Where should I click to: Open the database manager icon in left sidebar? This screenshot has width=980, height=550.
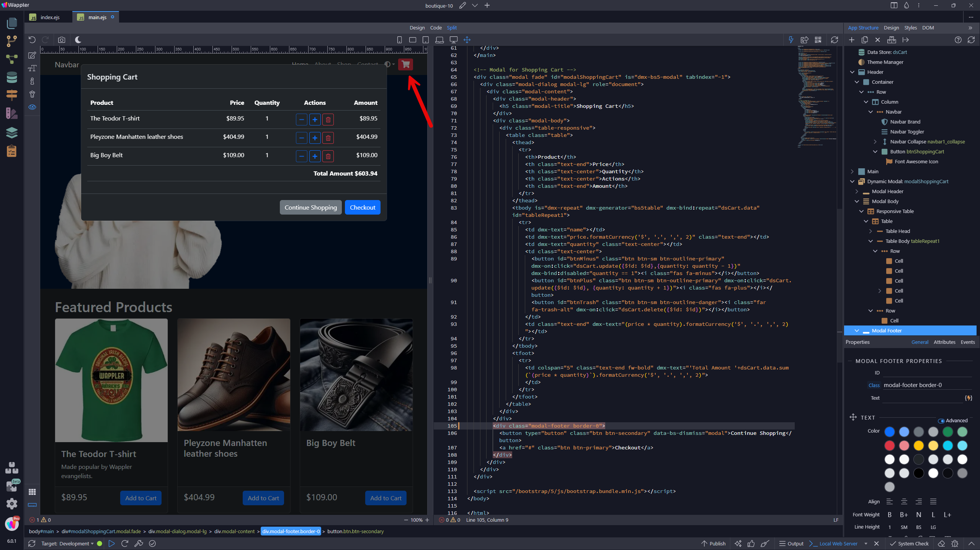tap(11, 77)
